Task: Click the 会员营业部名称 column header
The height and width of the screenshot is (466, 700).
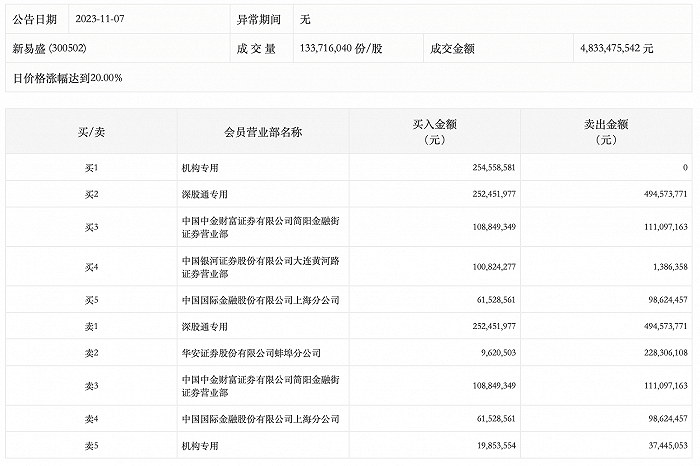Action: click(264, 132)
